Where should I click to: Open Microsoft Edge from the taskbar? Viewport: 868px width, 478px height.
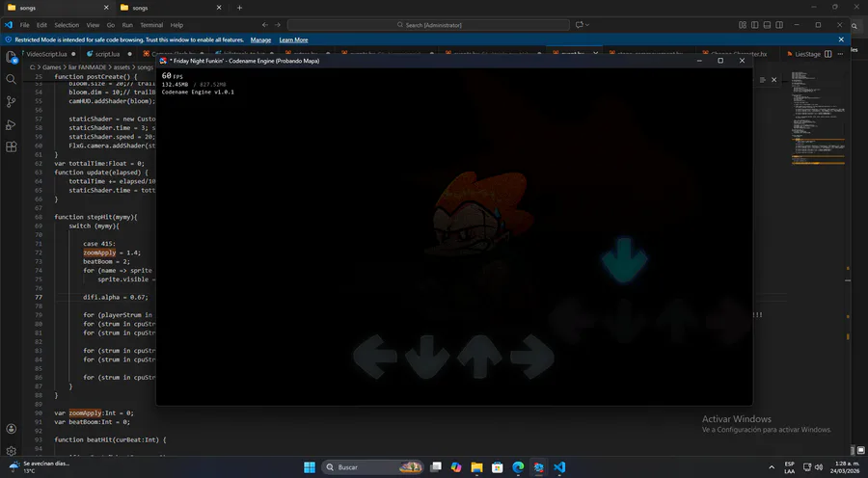pyautogui.click(x=518, y=467)
